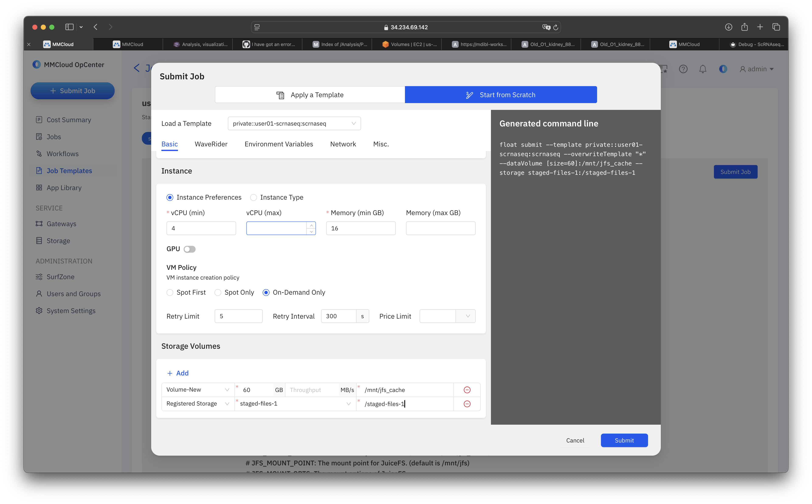812x504 pixels.
Task: Remove the /mnt/jfs_cache volume row
Action: point(467,390)
